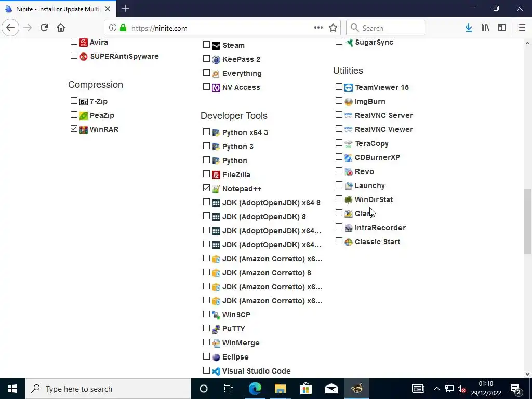Click the 7-Zip icon
The image size is (532, 399).
[x=84, y=101]
